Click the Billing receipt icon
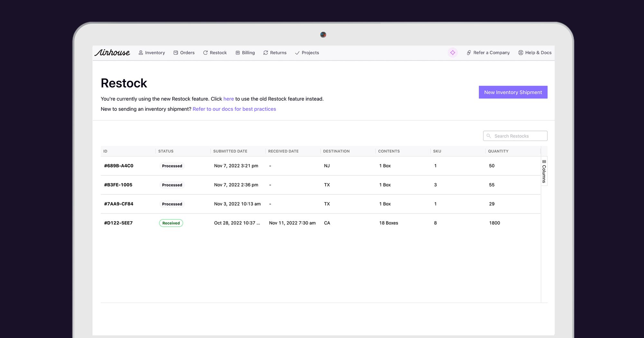The height and width of the screenshot is (338, 644). tap(237, 52)
